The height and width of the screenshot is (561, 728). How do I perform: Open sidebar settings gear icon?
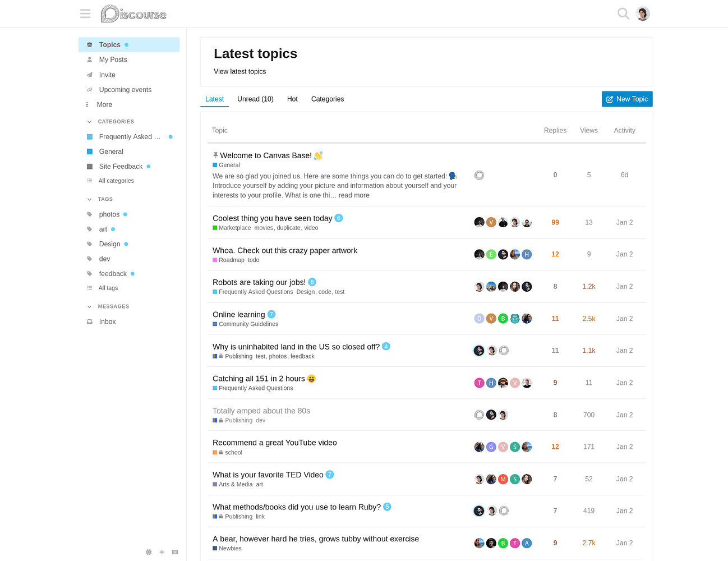coord(149,552)
